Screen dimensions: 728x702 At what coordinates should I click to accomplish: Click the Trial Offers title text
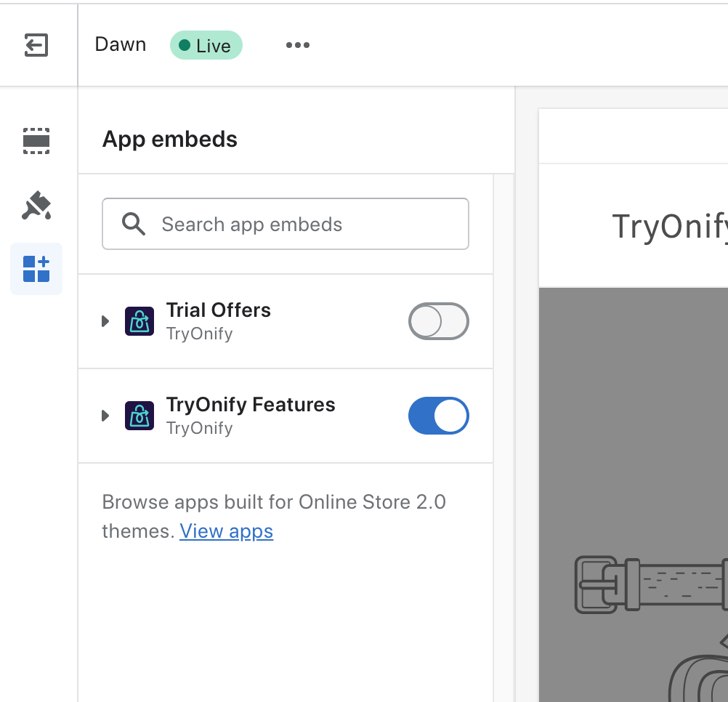pos(218,310)
